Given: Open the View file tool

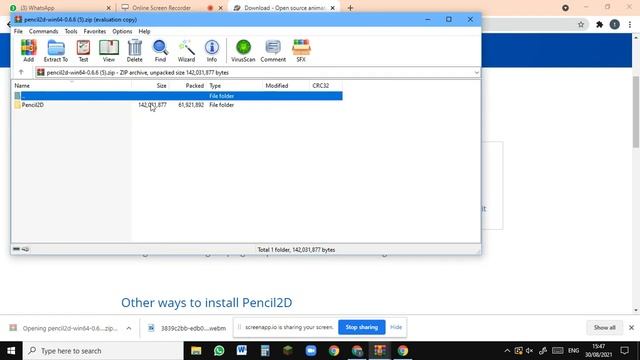Looking at the screenshot, I should pyautogui.click(x=109, y=51).
